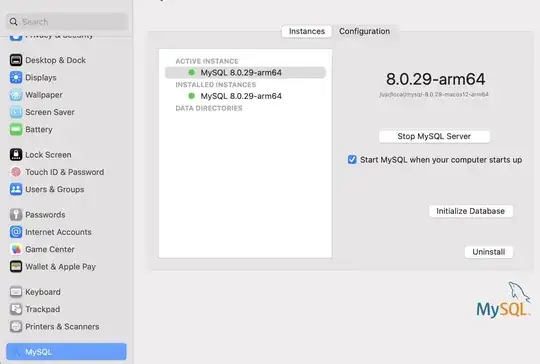
Task: Click the Battery label in sidebar
Action: point(39,129)
